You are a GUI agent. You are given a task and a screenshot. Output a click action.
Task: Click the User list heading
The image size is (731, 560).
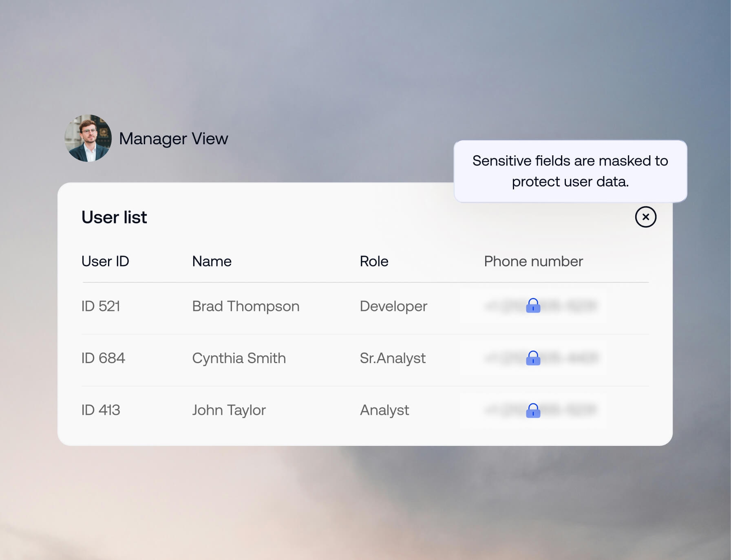114,217
